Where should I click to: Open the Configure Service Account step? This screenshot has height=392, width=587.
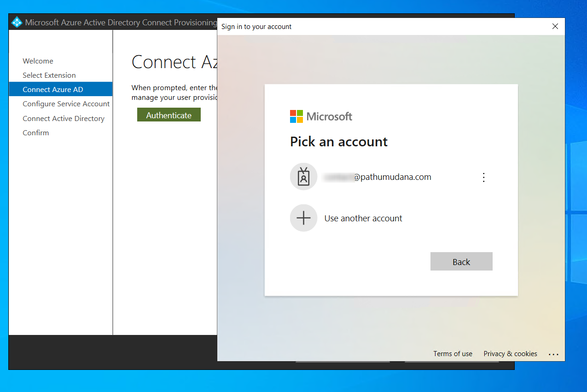point(66,104)
